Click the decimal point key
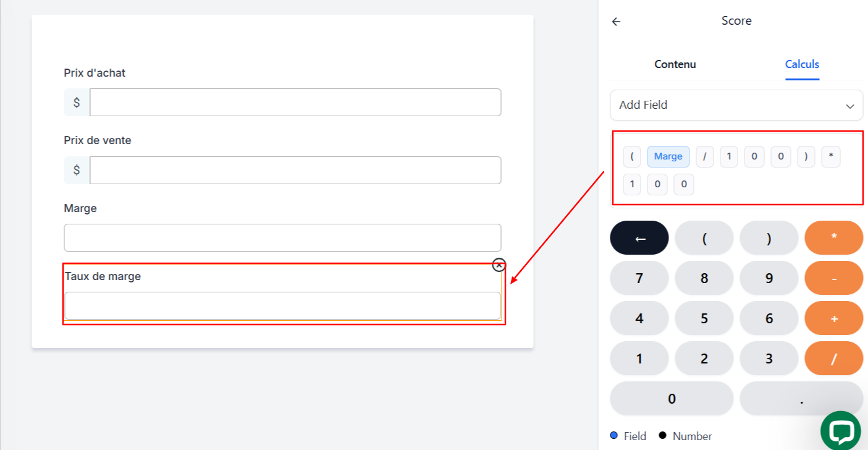This screenshot has height=450, width=868. 801,399
